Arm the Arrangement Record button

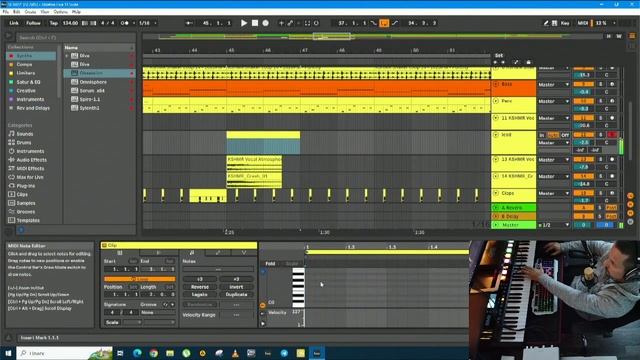(x=266, y=23)
